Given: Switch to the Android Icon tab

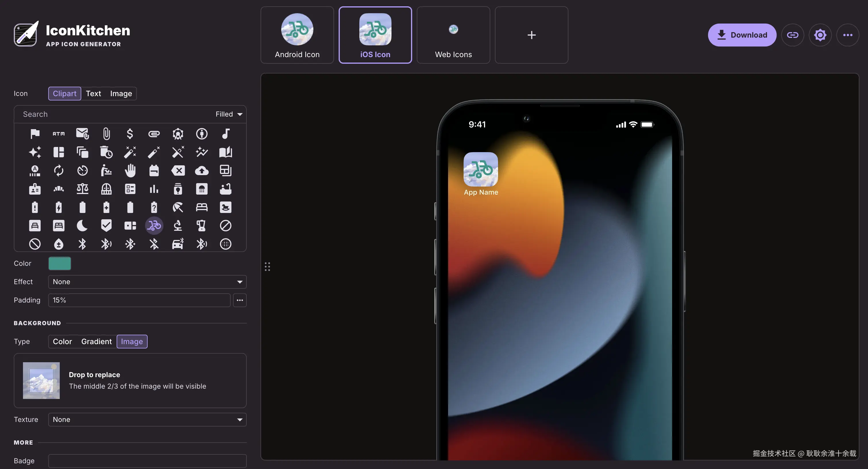Looking at the screenshot, I should pos(297,35).
